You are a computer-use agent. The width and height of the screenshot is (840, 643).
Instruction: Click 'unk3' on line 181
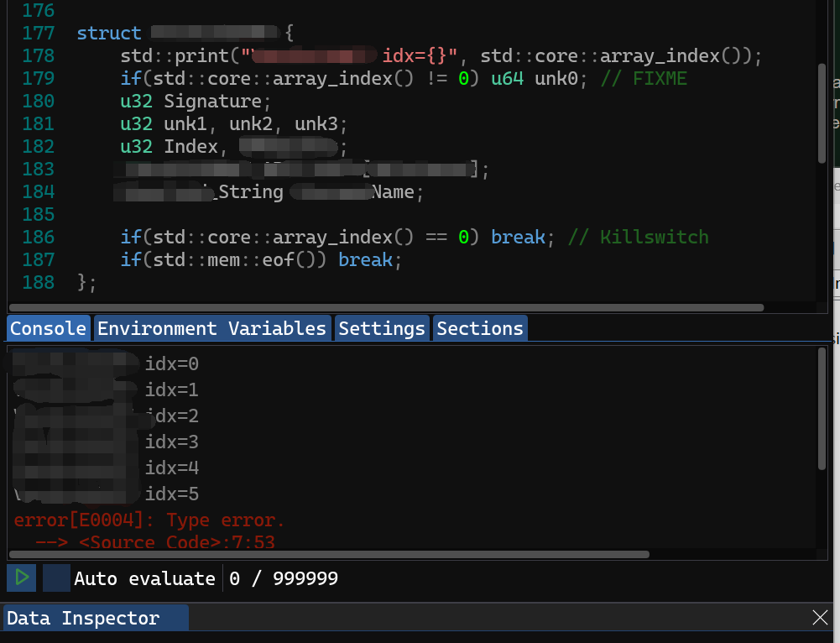[x=316, y=124]
